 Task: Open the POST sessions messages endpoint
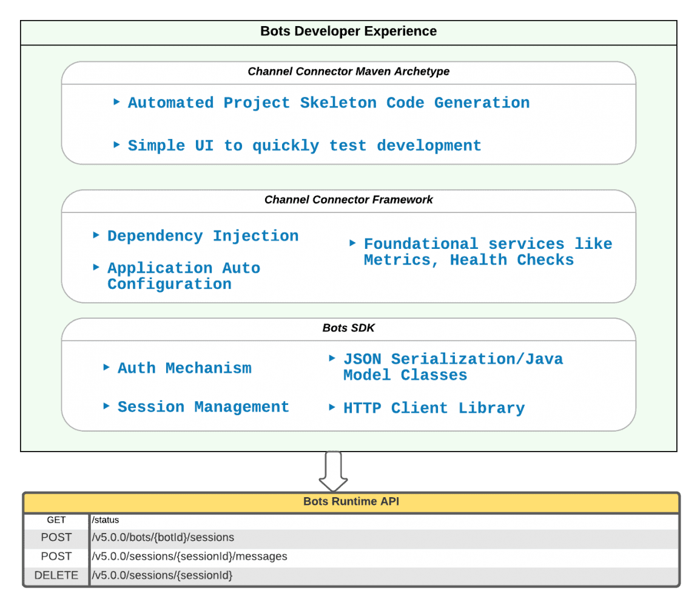[351, 557]
